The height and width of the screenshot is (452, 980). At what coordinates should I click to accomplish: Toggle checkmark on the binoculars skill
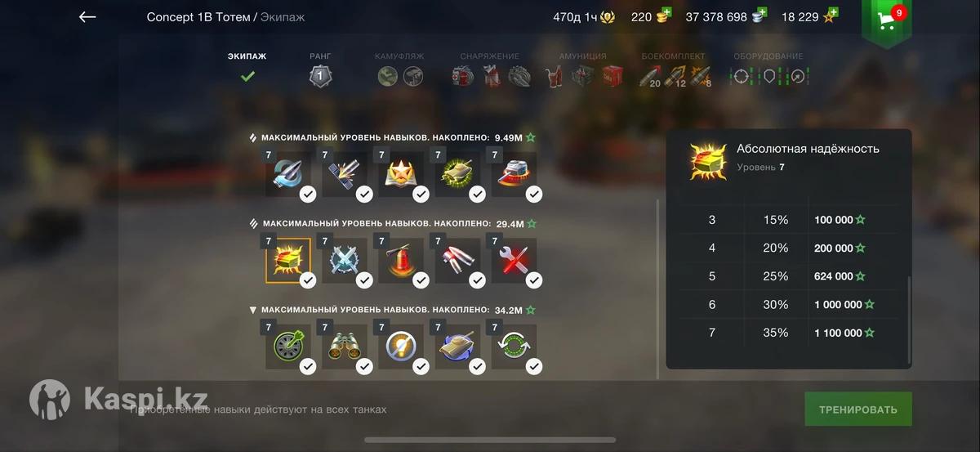pyautogui.click(x=364, y=367)
